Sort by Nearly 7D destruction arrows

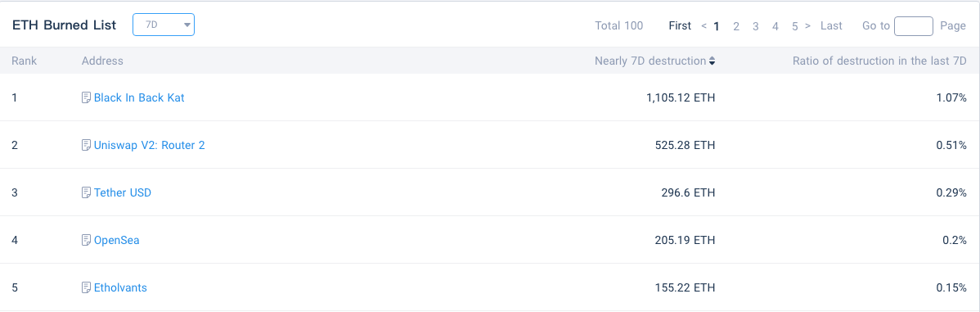pos(712,61)
